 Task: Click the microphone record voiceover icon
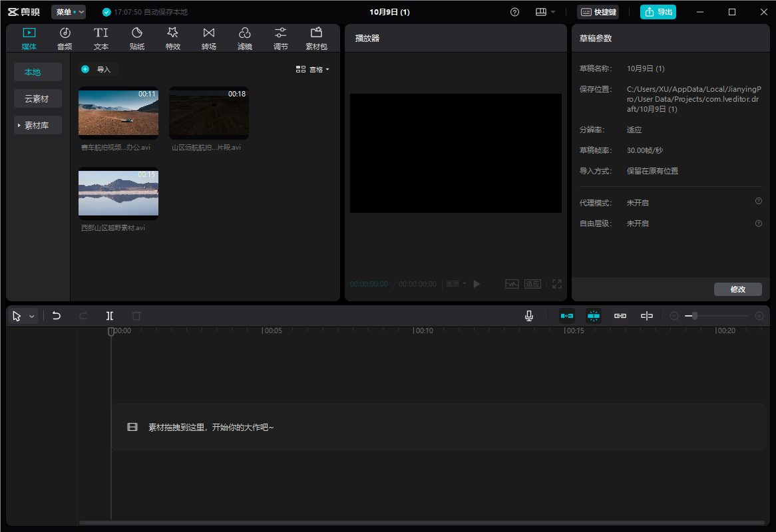529,316
